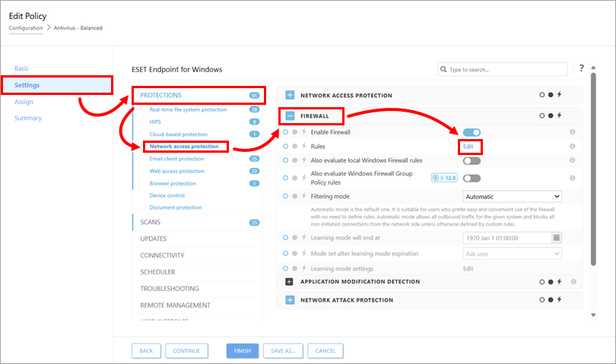Click the Finish button
This screenshot has height=364, width=616.
(242, 350)
